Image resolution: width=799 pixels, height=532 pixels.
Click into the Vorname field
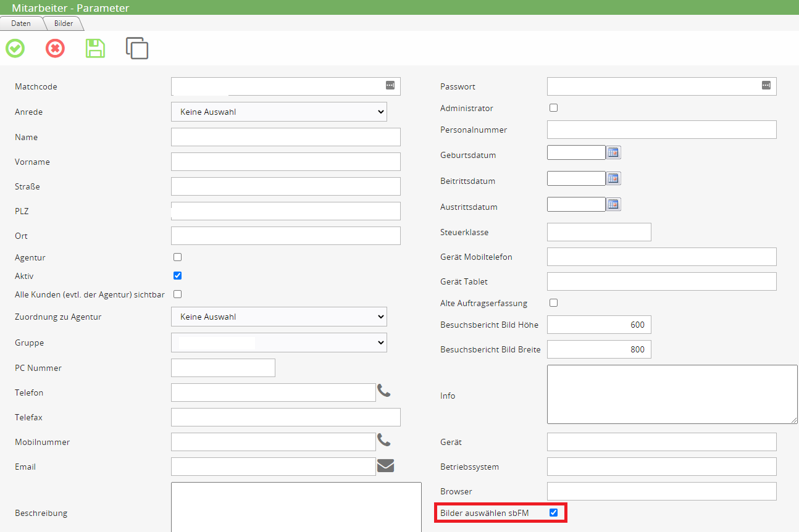(286, 162)
